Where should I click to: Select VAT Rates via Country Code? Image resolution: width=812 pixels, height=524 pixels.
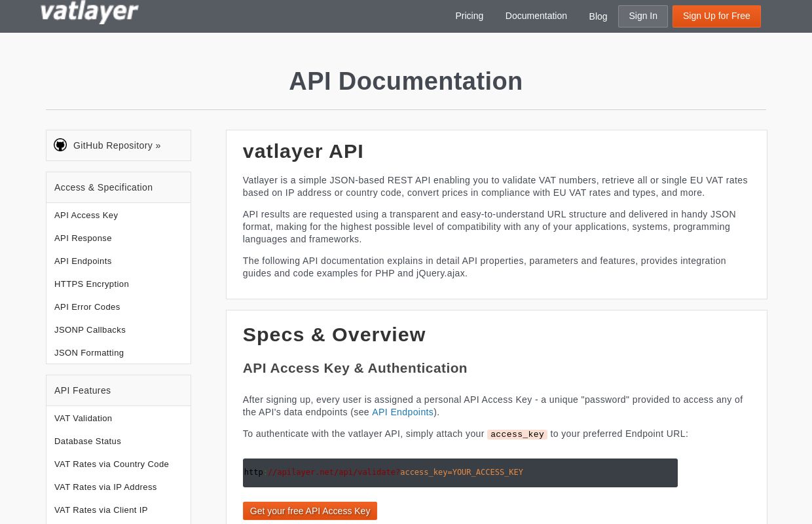(111, 464)
